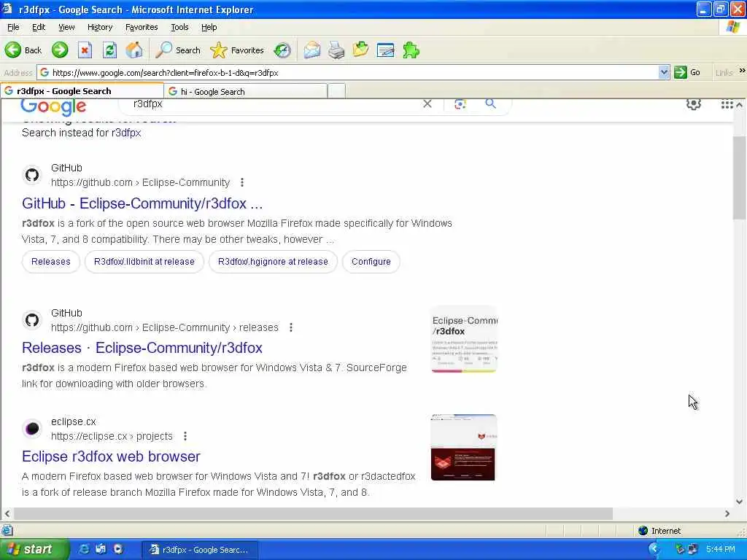Click 'R3dfox/.hgignore at release' chip
Viewport: 747px width, 560px height.
click(x=273, y=262)
